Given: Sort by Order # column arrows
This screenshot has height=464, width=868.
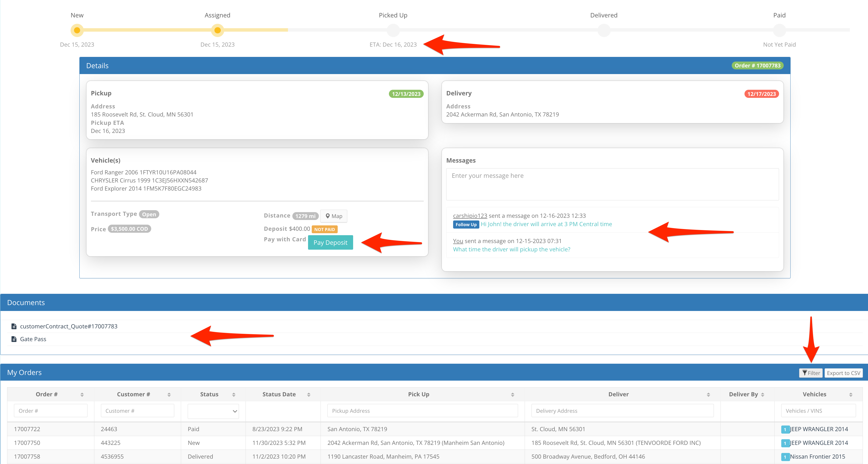Looking at the screenshot, I should 82,394.
